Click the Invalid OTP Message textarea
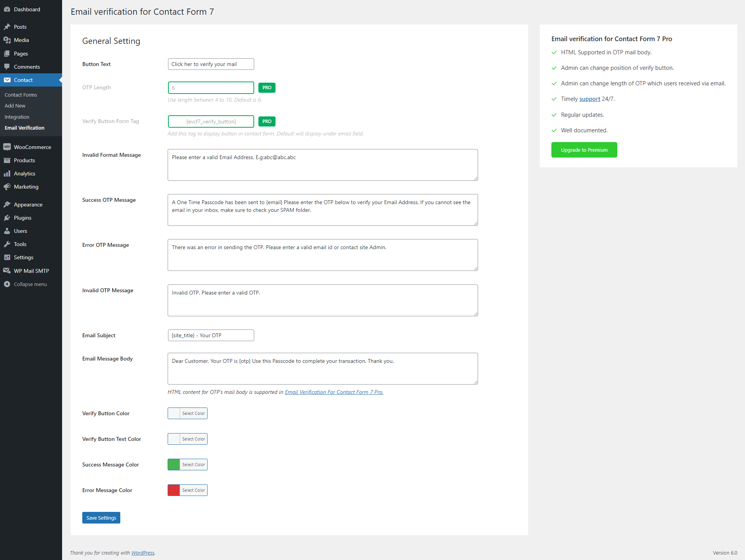 [x=323, y=300]
